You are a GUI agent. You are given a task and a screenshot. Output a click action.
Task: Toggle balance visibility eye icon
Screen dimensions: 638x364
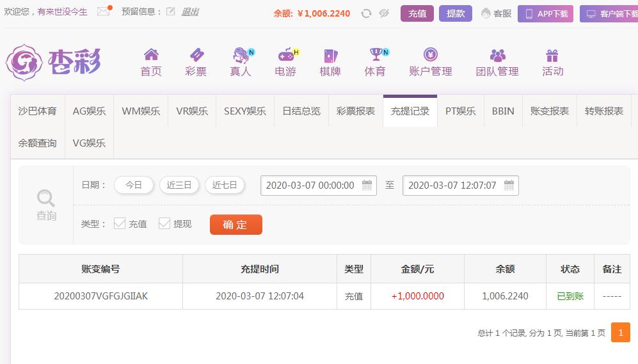384,13
